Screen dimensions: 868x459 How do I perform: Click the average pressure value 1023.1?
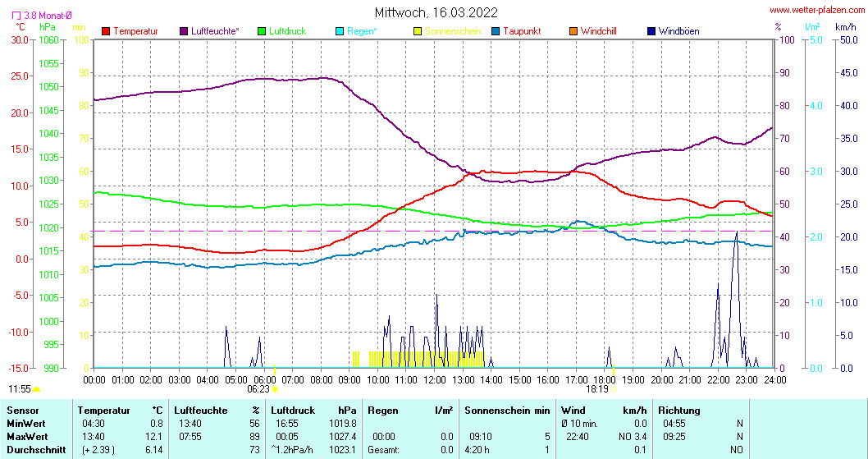[343, 450]
